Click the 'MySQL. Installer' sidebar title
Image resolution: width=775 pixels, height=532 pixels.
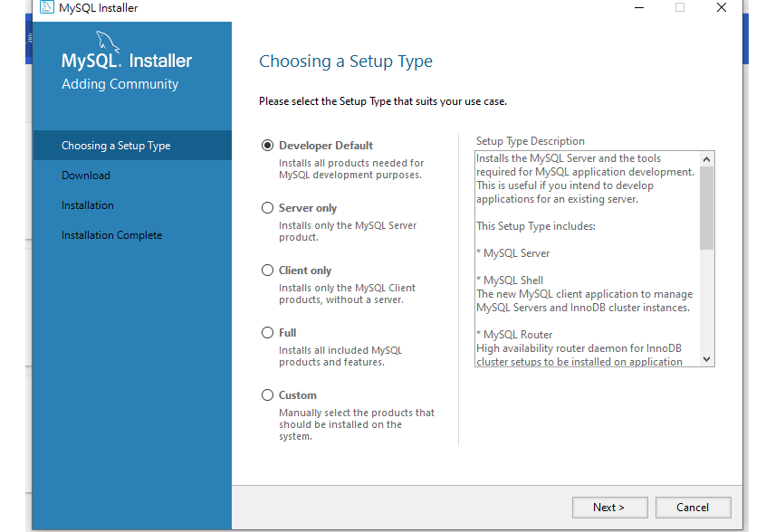coord(127,61)
